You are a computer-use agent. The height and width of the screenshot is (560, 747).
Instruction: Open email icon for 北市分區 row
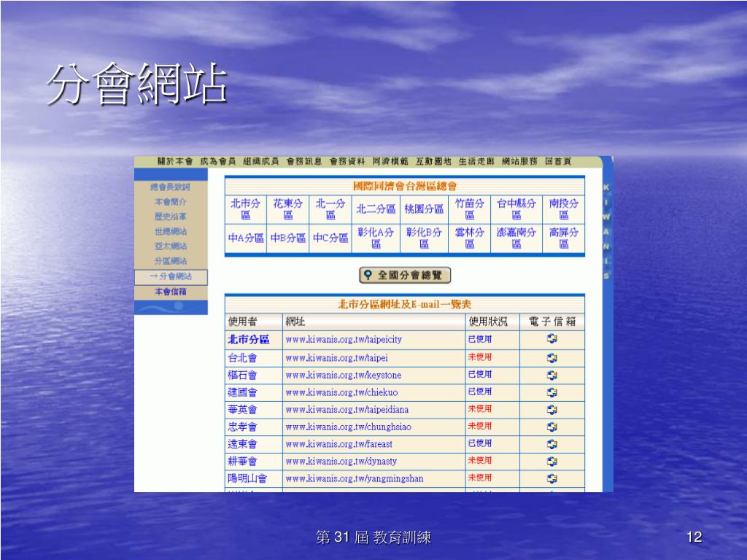coord(551,338)
